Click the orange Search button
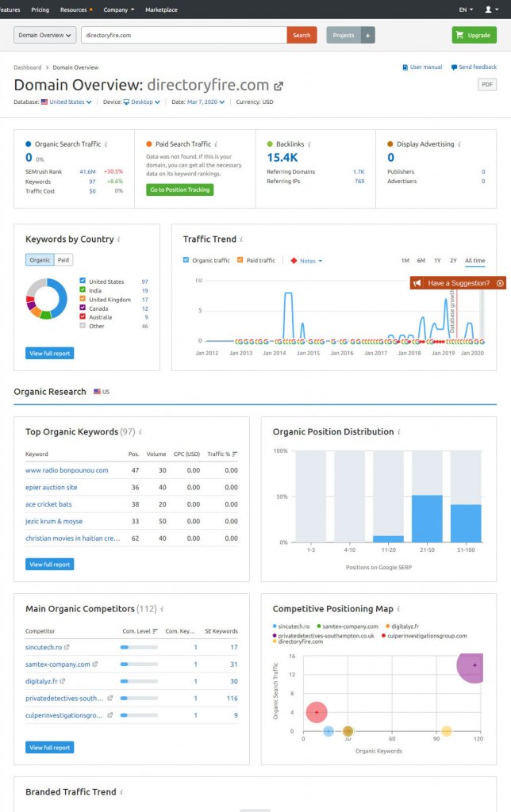 (302, 35)
